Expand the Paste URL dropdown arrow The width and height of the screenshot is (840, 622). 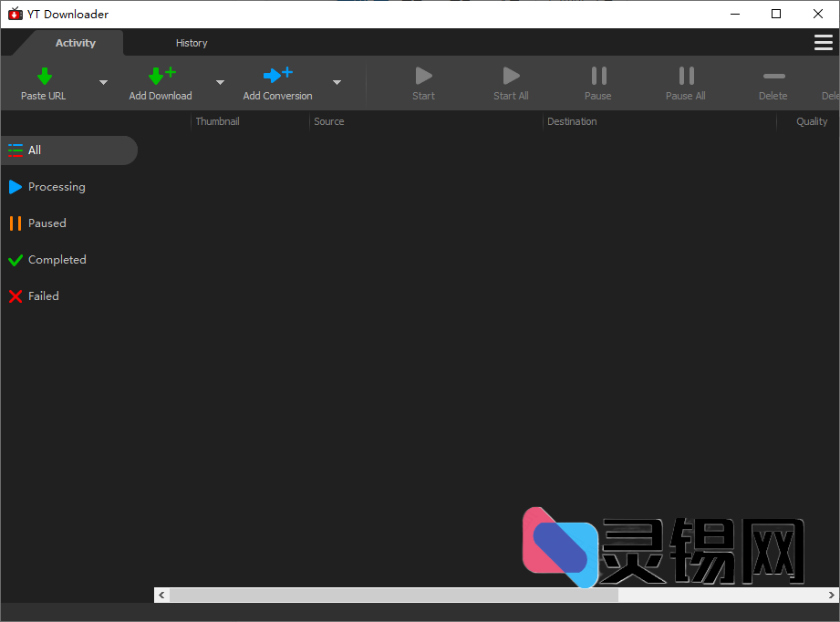103,82
